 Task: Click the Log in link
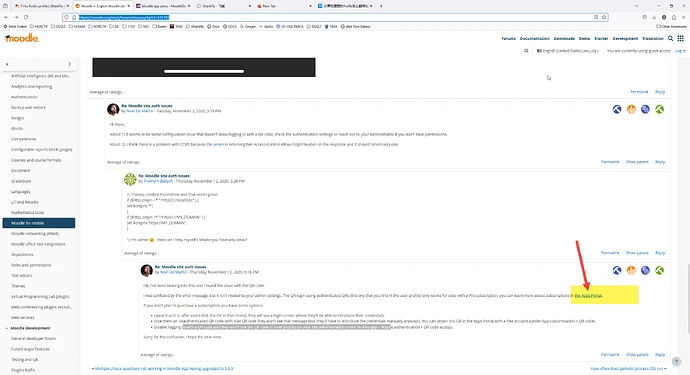click(x=680, y=51)
